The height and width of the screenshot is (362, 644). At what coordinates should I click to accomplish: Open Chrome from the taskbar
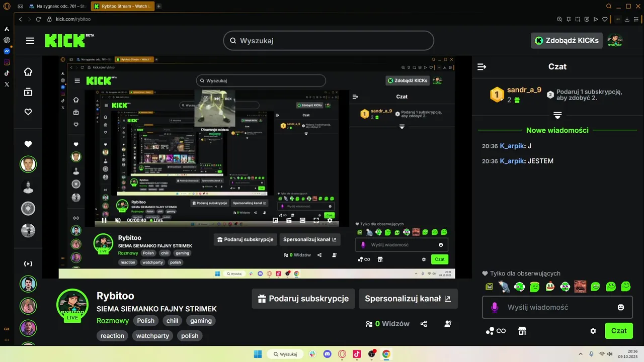point(386,354)
